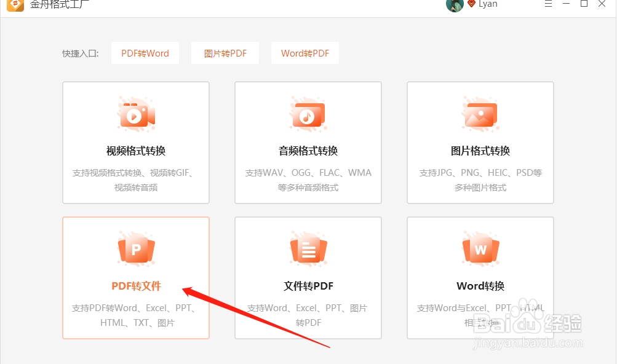Click the PDF 'P' document icon
This screenshot has width=617, height=364.
(x=136, y=249)
